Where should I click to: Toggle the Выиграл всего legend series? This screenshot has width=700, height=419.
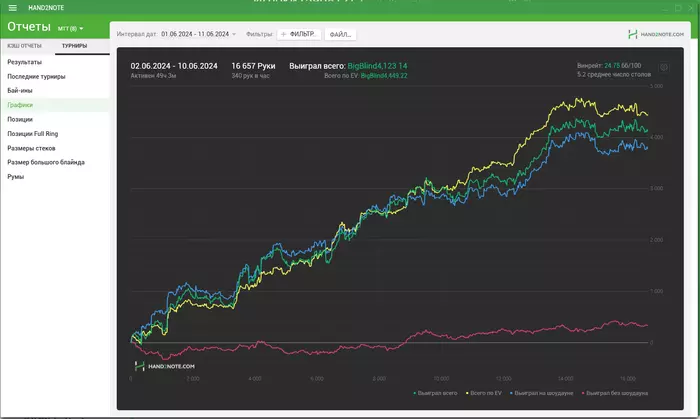pyautogui.click(x=435, y=393)
